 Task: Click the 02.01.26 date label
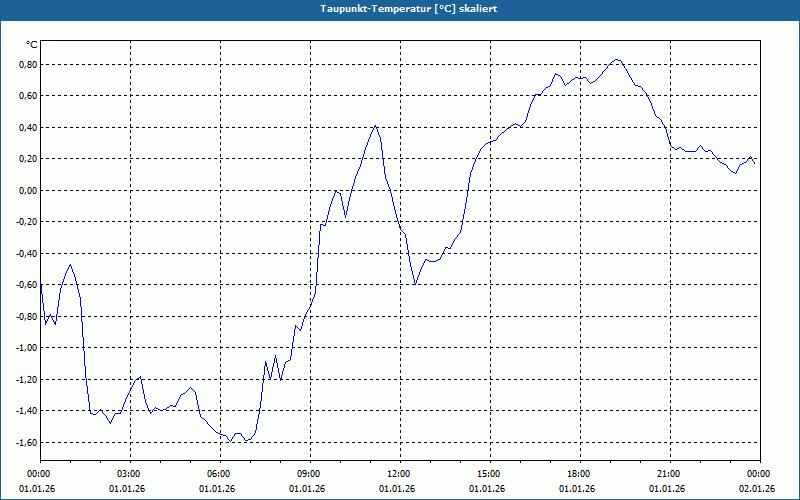757,489
